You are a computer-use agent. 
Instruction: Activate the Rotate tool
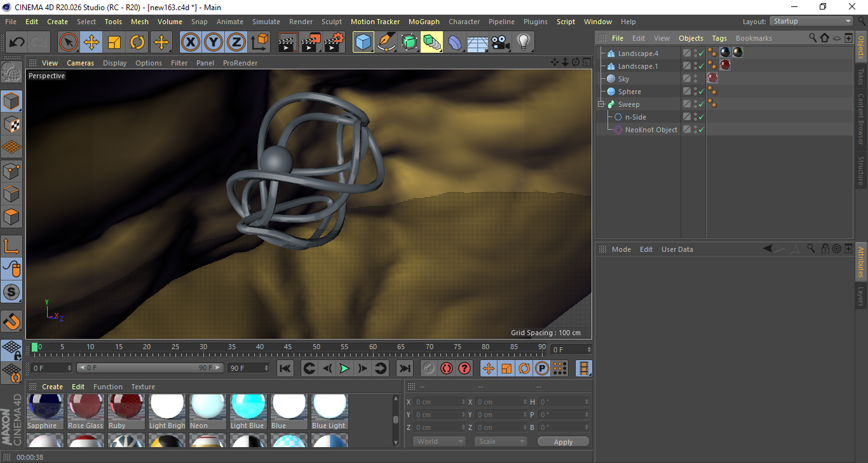coord(137,43)
